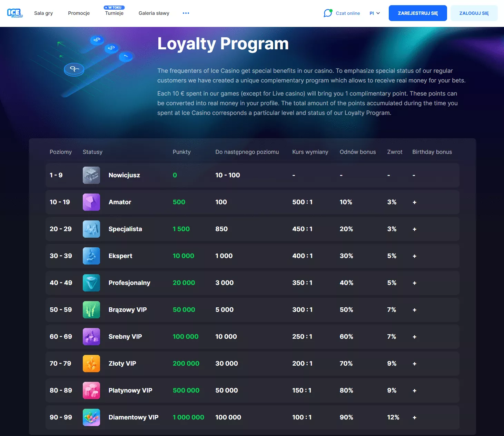504x436 pixels.
Task: Click the Nowicjusz status icon
Action: [x=91, y=175]
